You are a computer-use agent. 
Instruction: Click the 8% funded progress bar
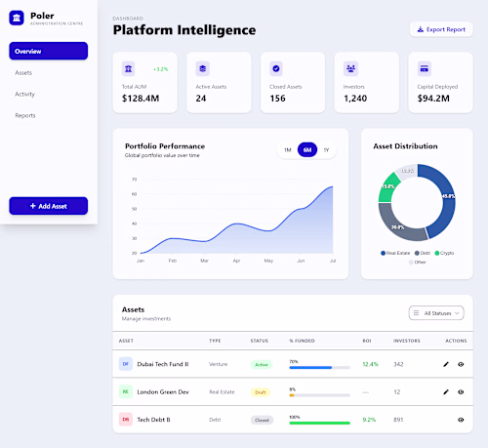click(x=320, y=395)
